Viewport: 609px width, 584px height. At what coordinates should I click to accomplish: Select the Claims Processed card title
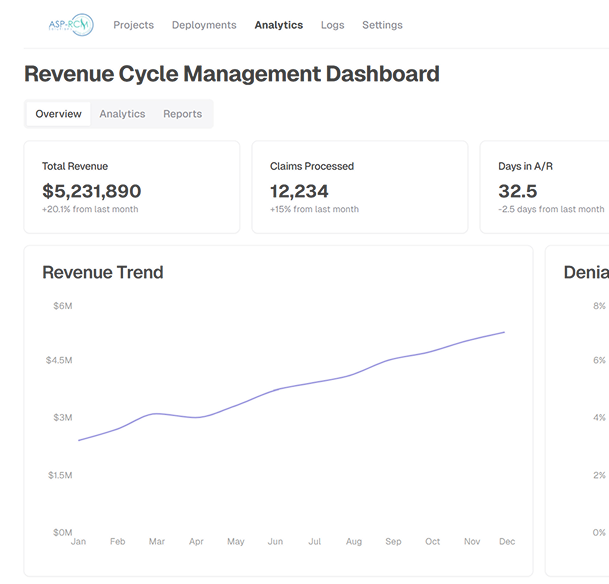(312, 166)
